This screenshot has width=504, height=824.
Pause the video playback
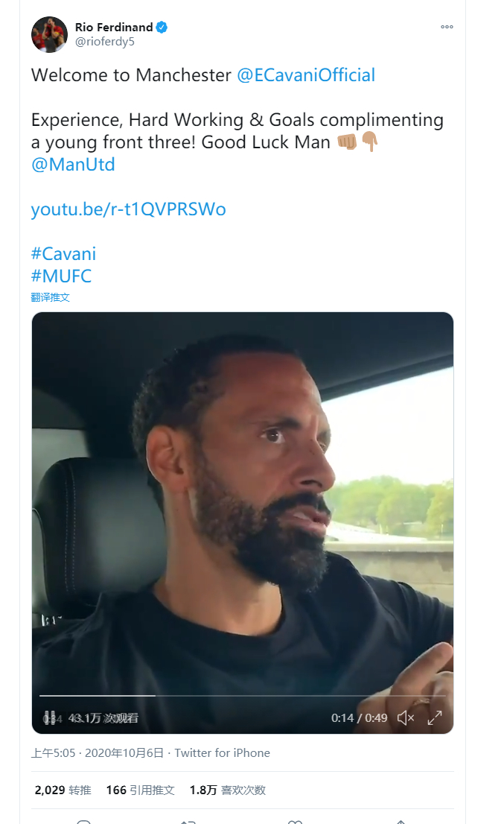pos(49,718)
